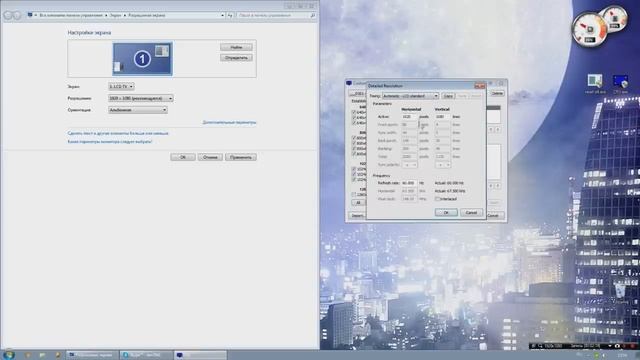This screenshot has height=360, width=640.
Task: Open the 'Ориентация' orientation dropdown
Action: tap(138, 110)
